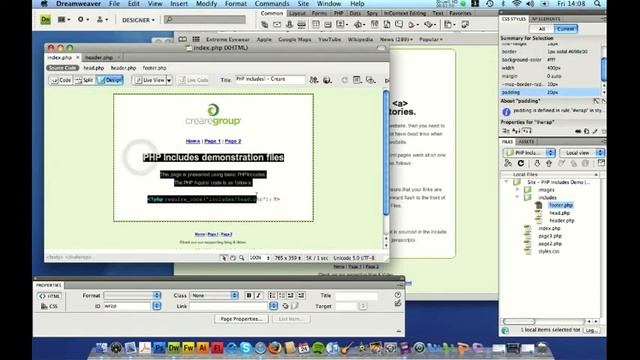Click the Refresh Design View icon
Image resolution: width=640 pixels, height=360 pixels.
pyautogui.click(x=344, y=80)
